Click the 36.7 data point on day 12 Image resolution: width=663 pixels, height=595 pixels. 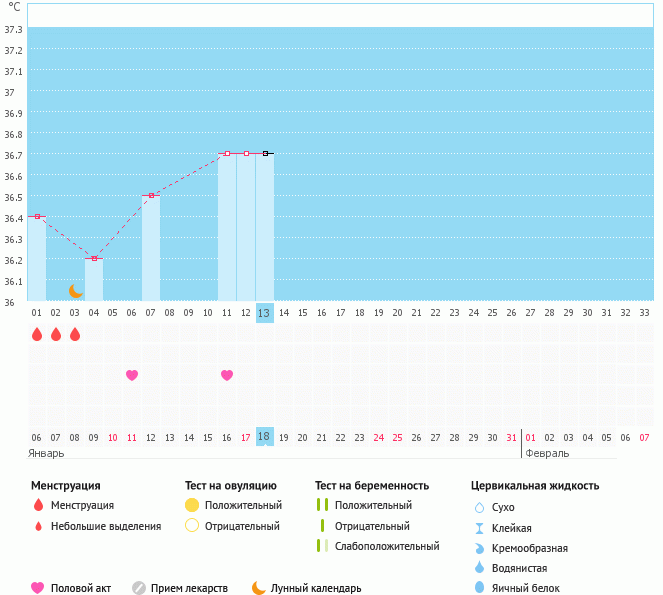pyautogui.click(x=246, y=153)
